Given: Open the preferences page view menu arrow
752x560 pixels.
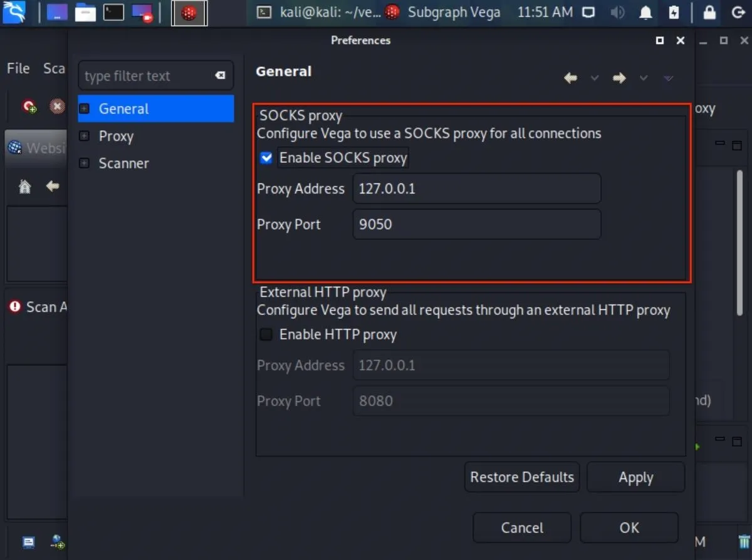Looking at the screenshot, I should (669, 78).
